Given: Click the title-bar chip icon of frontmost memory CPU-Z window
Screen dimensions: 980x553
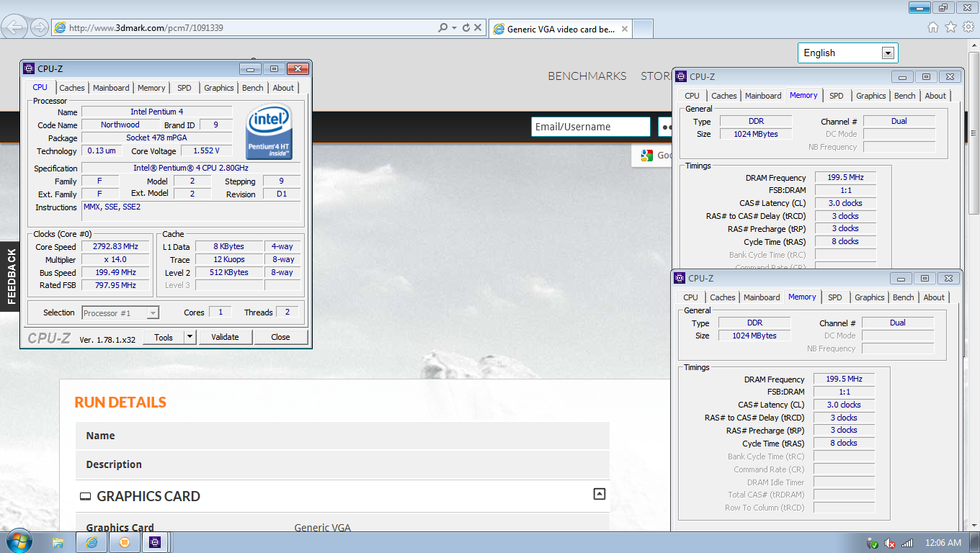Looking at the screenshot, I should [x=679, y=278].
